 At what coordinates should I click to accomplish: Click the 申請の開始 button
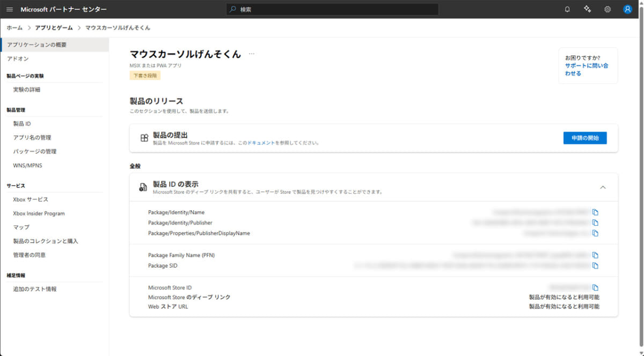585,138
